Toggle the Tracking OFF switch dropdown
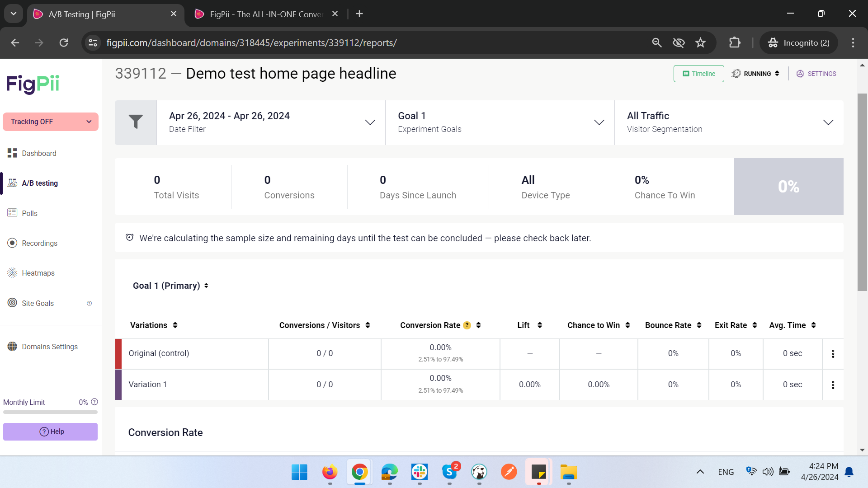 click(51, 122)
